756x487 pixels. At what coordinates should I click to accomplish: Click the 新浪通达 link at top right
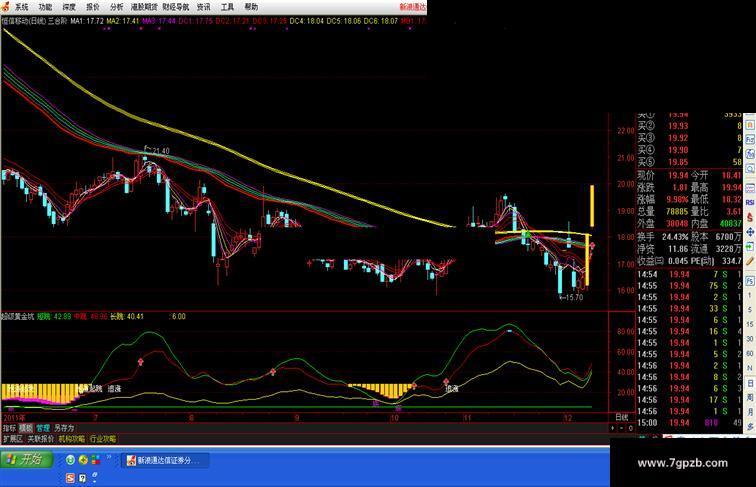[413, 7]
